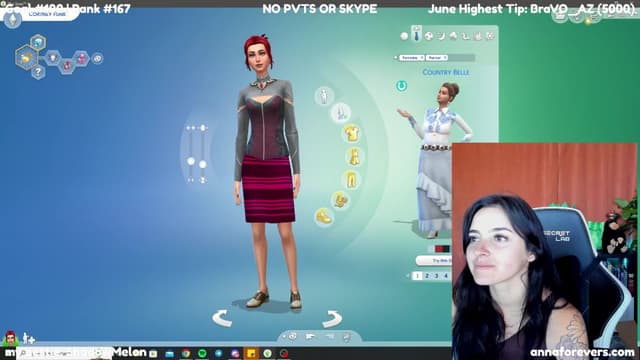Click the try this look button

(434, 260)
